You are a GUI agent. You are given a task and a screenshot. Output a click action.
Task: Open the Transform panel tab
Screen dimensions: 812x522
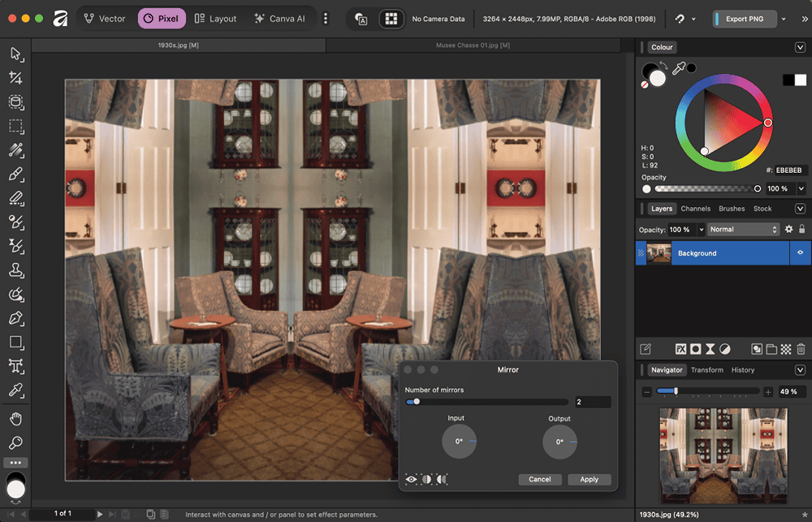[x=706, y=370]
